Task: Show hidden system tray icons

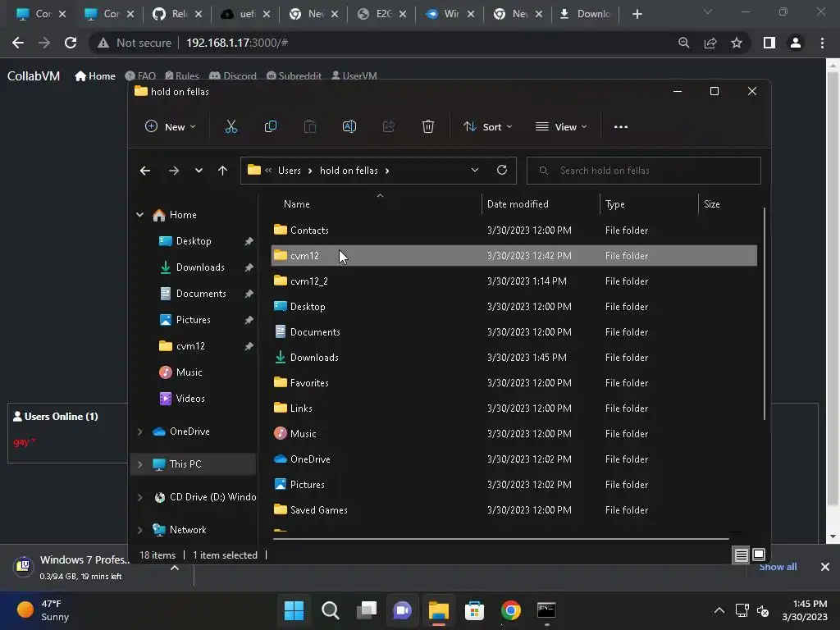Action: 719,610
